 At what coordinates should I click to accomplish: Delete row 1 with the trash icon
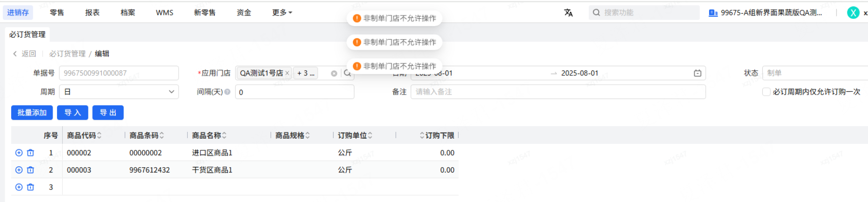[30, 153]
